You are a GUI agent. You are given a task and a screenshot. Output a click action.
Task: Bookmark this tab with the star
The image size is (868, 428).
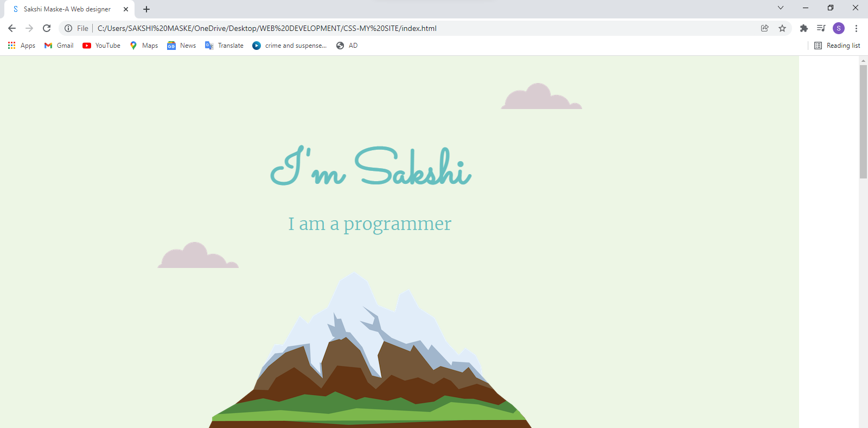coord(782,28)
